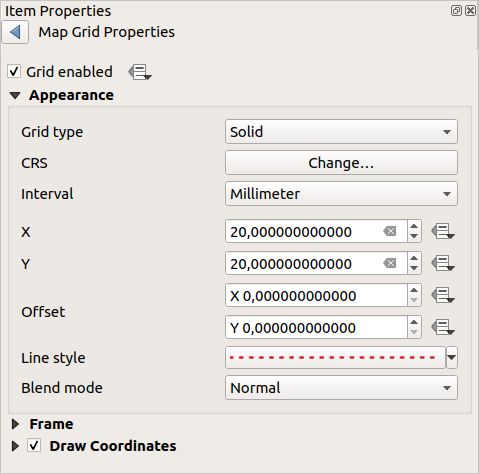Image resolution: width=479 pixels, height=474 pixels.
Task: Uncheck the Grid enabled checkbox
Action: (14, 72)
